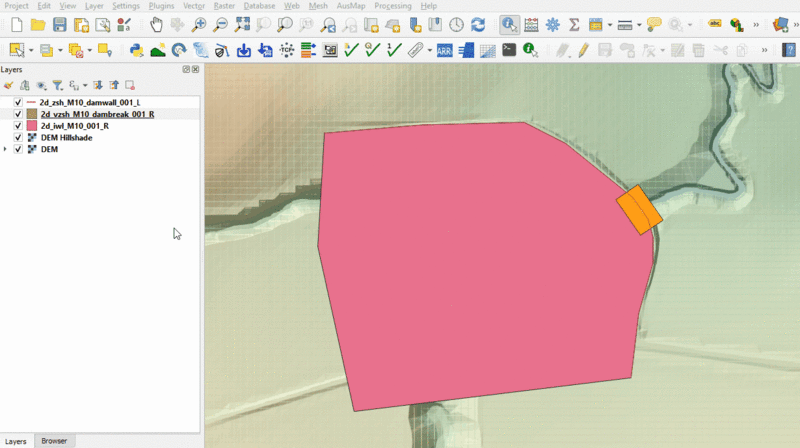
Task: Open the Python console icon
Action: 137,49
